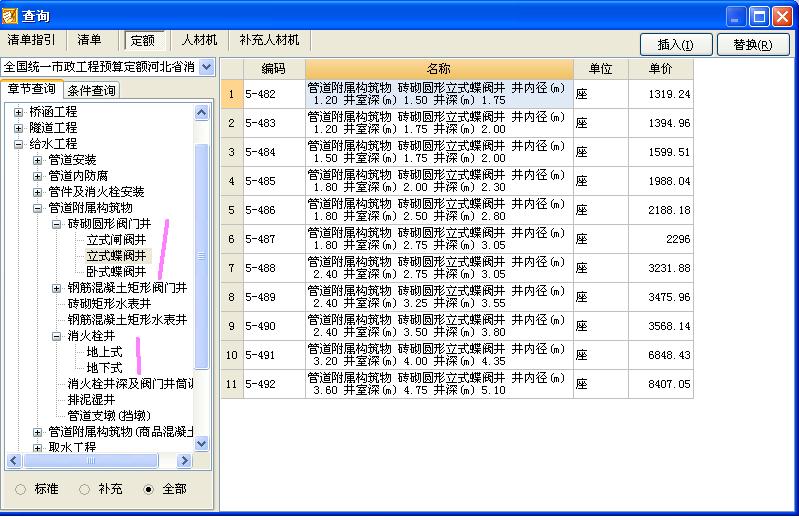Select 地下式 under 消火栓井

(x=104, y=368)
